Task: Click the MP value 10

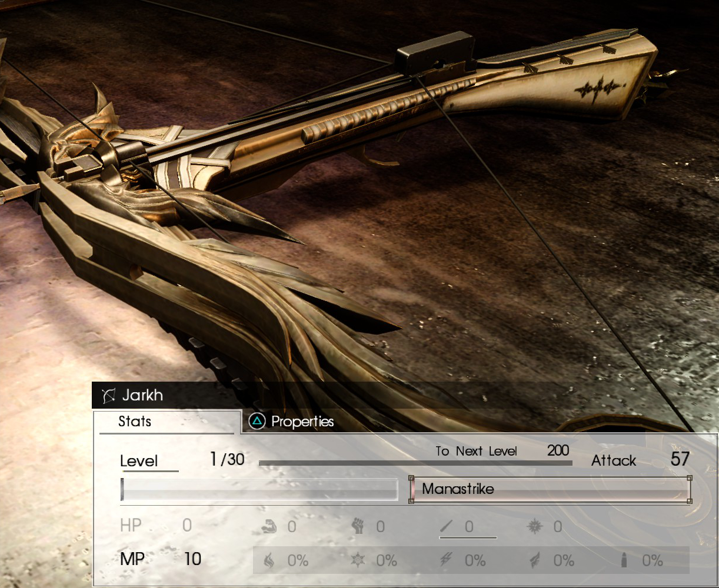Action: click(x=192, y=559)
